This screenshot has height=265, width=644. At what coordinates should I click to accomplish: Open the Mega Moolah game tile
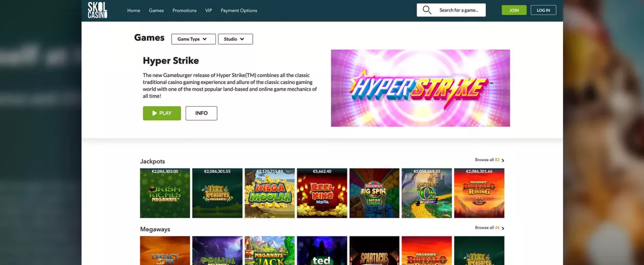[x=270, y=193]
